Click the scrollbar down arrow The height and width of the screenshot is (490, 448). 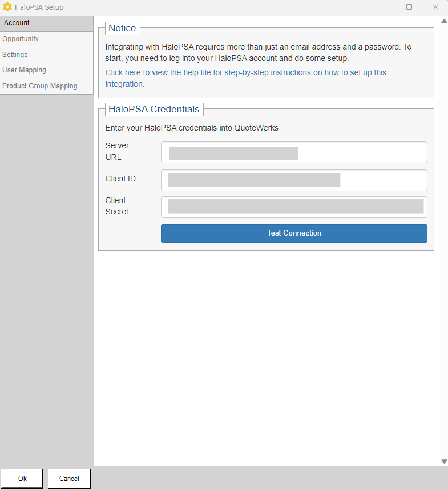pyautogui.click(x=444, y=461)
